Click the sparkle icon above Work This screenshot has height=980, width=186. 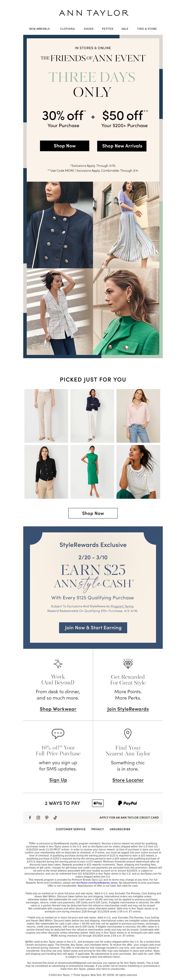click(x=58, y=664)
